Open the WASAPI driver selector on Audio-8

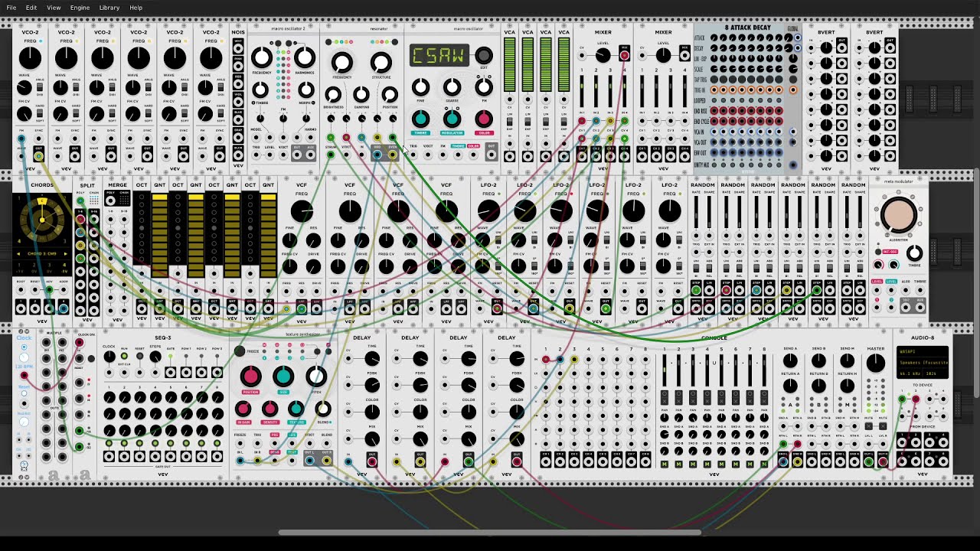click(x=923, y=352)
